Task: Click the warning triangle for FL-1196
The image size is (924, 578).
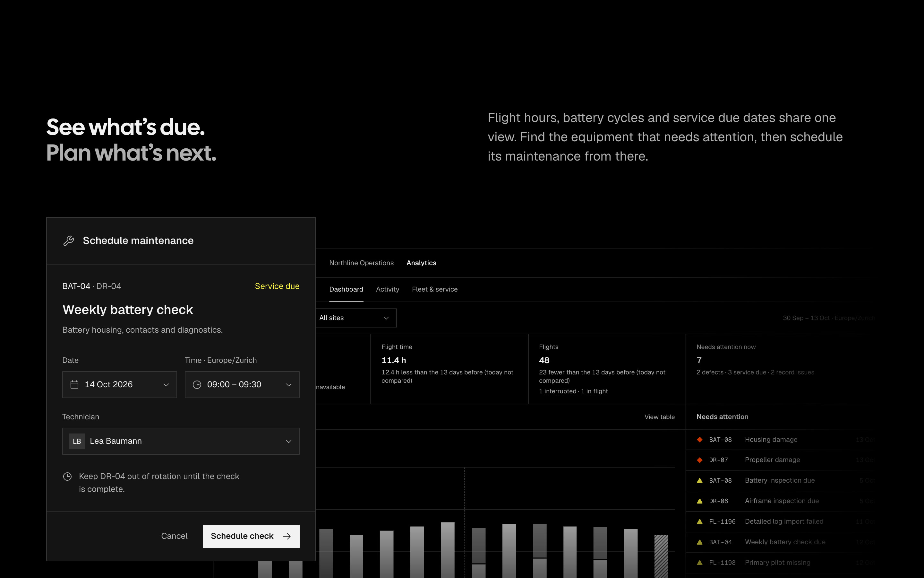Action: coord(700,521)
